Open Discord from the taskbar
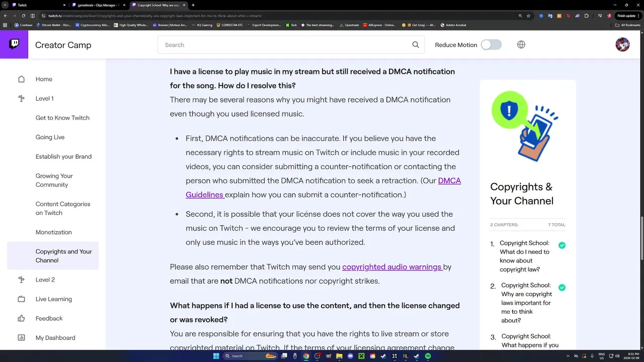The image size is (644, 362). pos(350,356)
